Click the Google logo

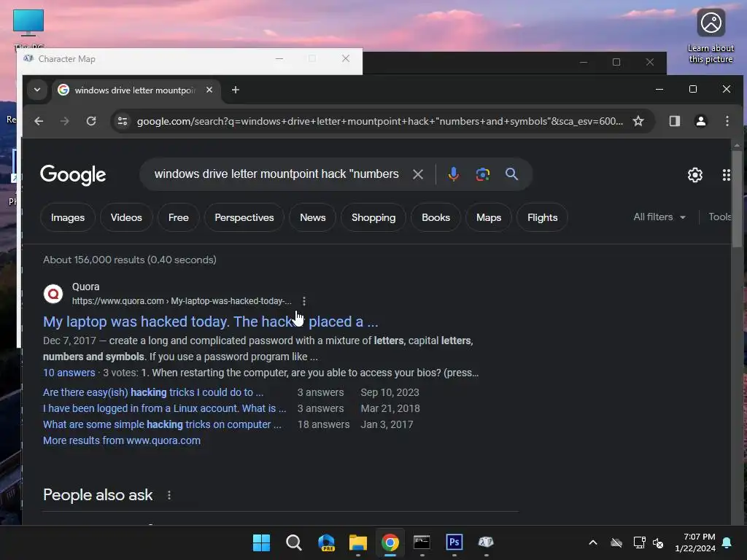click(x=73, y=175)
